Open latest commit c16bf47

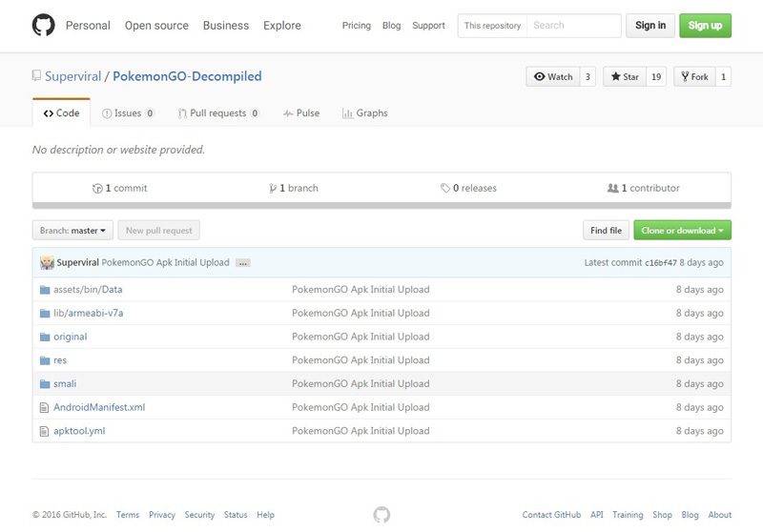pyautogui.click(x=661, y=263)
